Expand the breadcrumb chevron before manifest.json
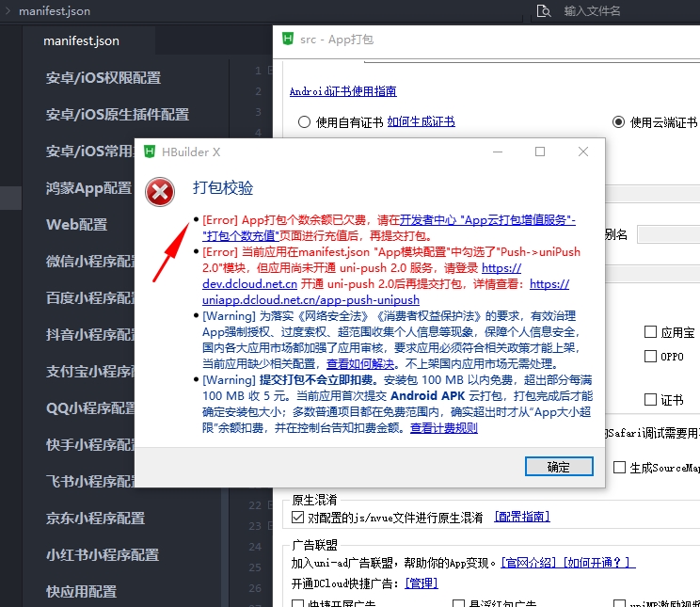700x607 pixels. point(8,10)
